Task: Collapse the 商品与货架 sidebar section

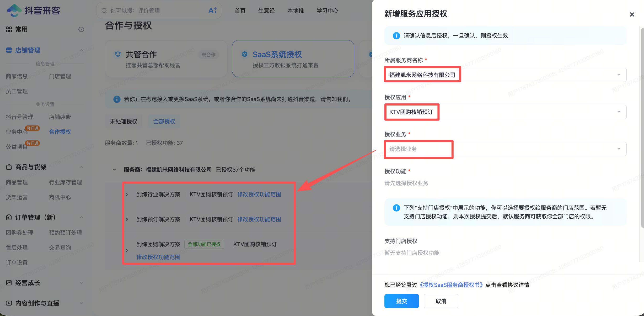Action: (81, 167)
